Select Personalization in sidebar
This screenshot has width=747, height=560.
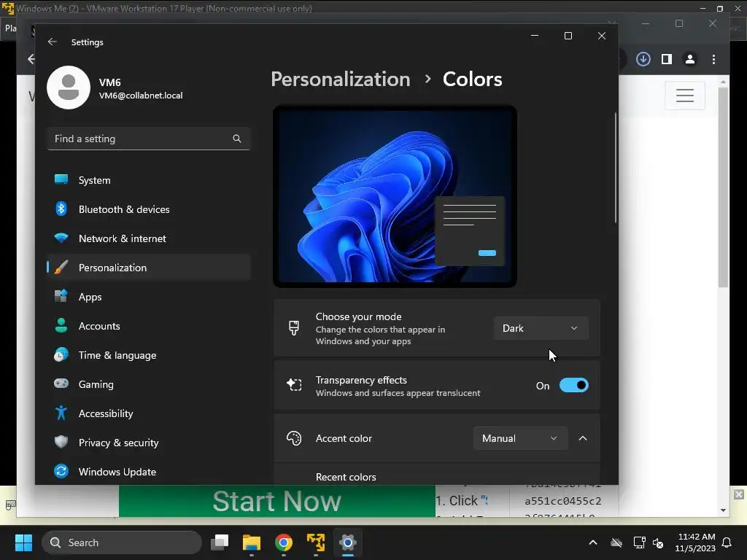click(x=149, y=267)
